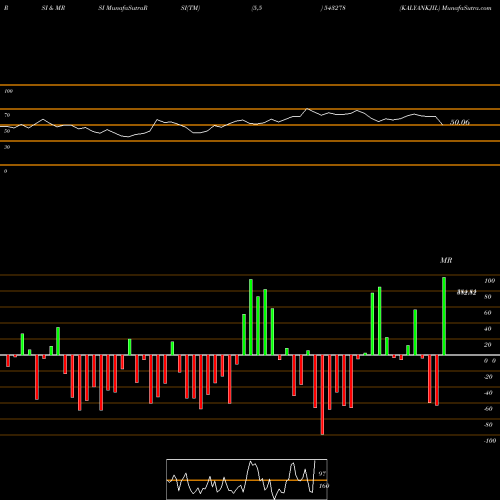The width and height of the screenshot is (500, 500).
Task: Click the (KALYANKJIL) MunafaSutra.com title text
Action: tap(445, 8)
